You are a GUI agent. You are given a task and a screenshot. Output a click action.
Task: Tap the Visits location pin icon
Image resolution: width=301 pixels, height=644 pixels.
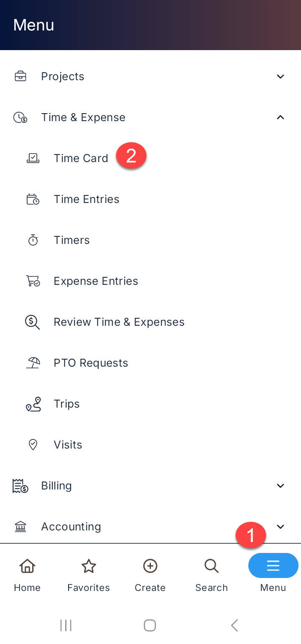(x=33, y=445)
